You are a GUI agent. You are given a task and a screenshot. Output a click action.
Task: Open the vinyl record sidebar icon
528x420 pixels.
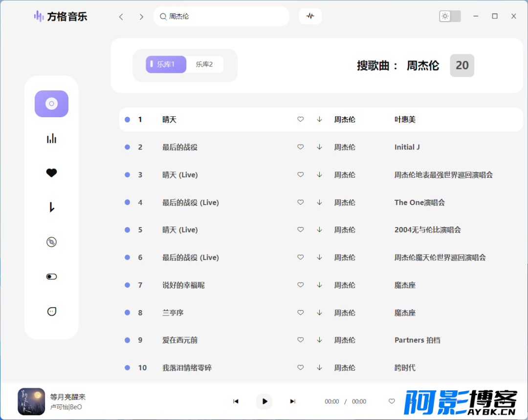click(x=51, y=242)
